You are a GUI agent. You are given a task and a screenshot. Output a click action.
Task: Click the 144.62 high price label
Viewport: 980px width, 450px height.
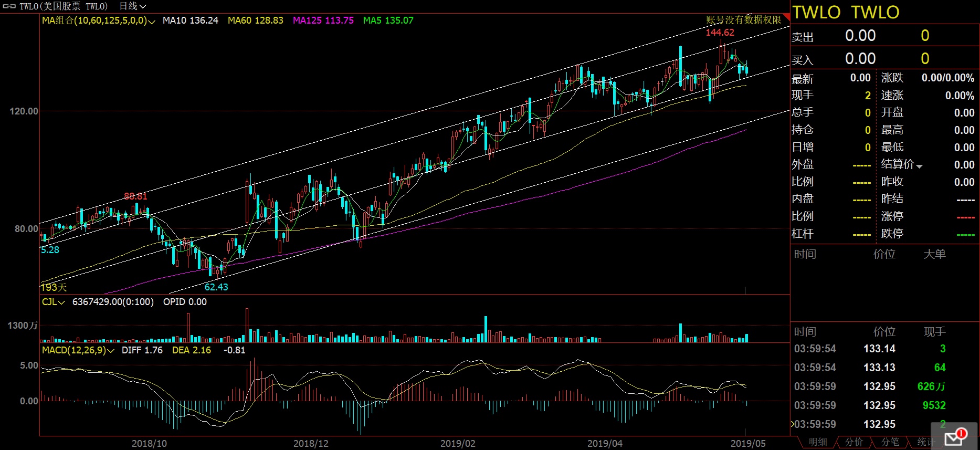(x=720, y=33)
